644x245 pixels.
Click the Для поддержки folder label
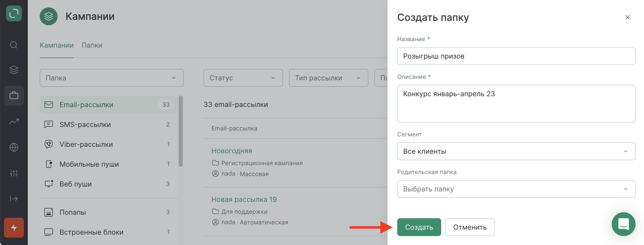[x=245, y=212]
